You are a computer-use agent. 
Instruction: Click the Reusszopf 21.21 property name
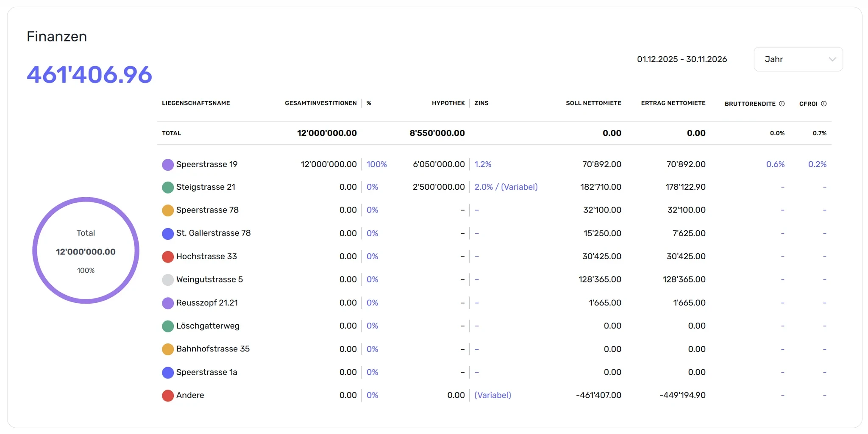coord(207,303)
